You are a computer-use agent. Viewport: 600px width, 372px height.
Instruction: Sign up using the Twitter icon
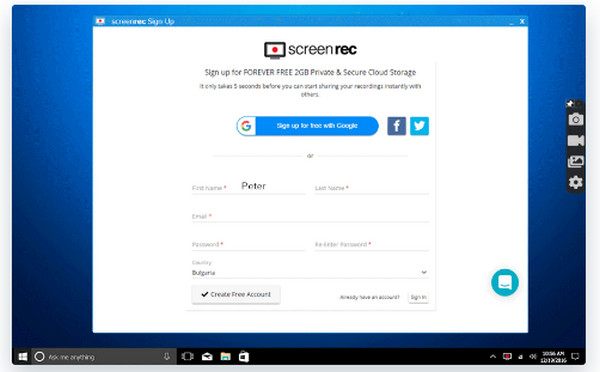click(x=419, y=126)
